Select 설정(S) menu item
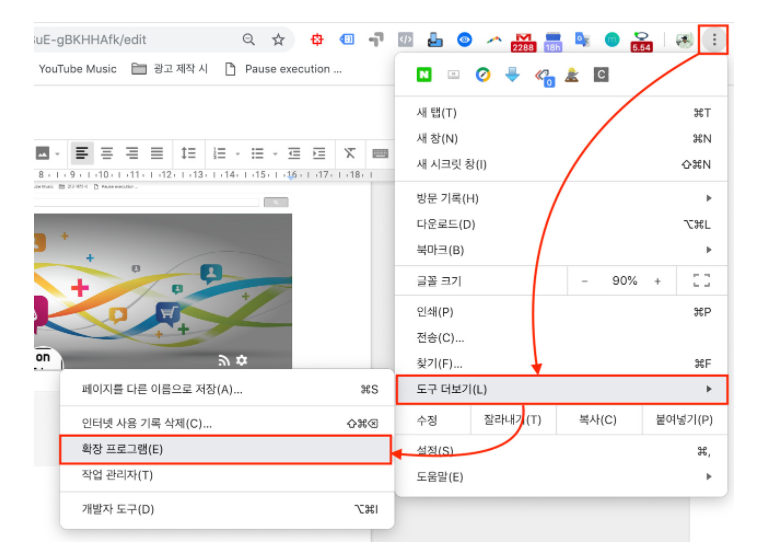 coord(561,451)
